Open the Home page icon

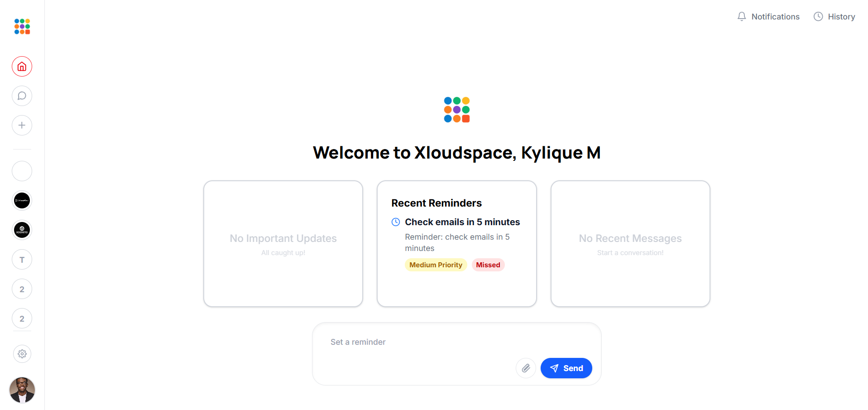pos(22,67)
